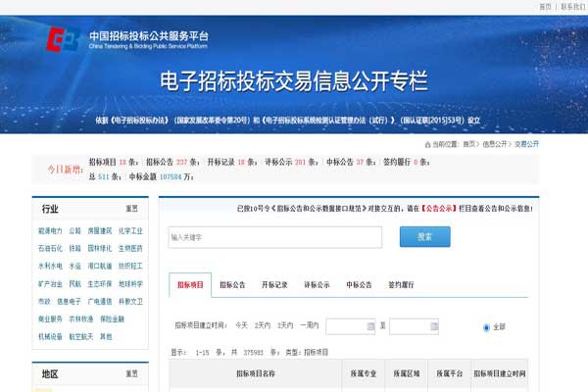
Task: Pick the 民航 industry link
Action: coord(75,283)
